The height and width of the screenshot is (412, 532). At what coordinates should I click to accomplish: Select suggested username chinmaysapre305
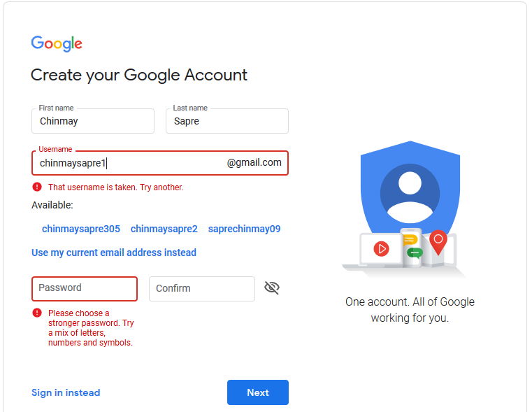pos(81,229)
